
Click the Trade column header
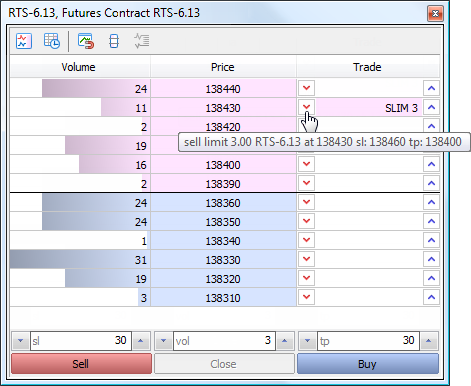pyautogui.click(x=368, y=67)
